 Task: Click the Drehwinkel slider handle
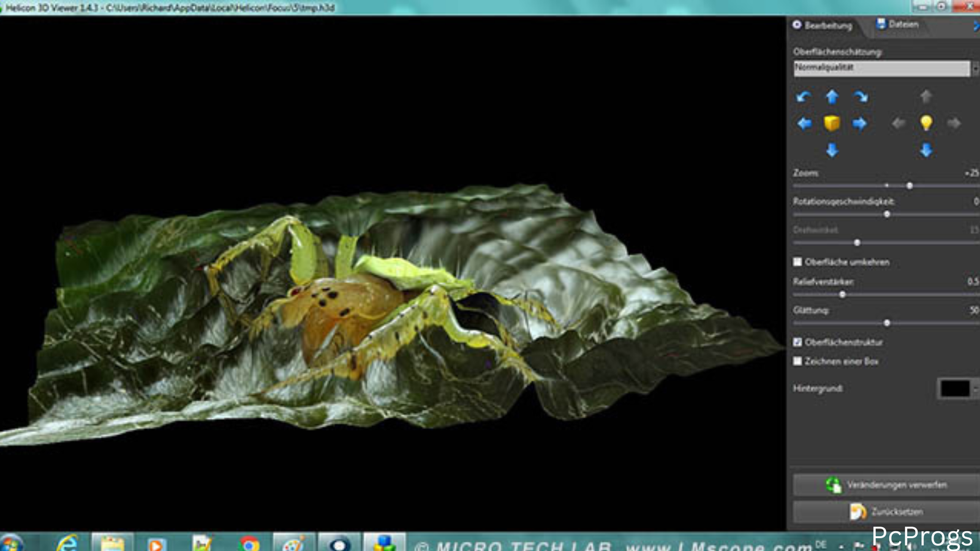(x=857, y=243)
